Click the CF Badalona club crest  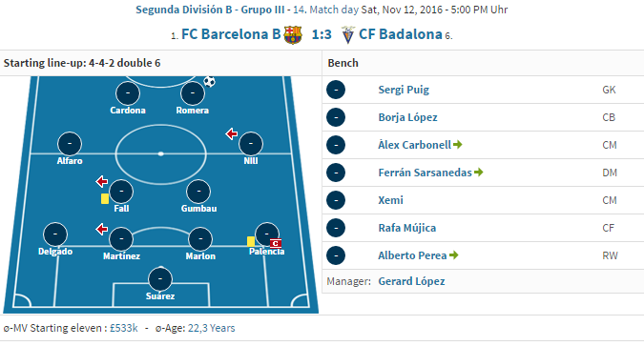coord(348,35)
